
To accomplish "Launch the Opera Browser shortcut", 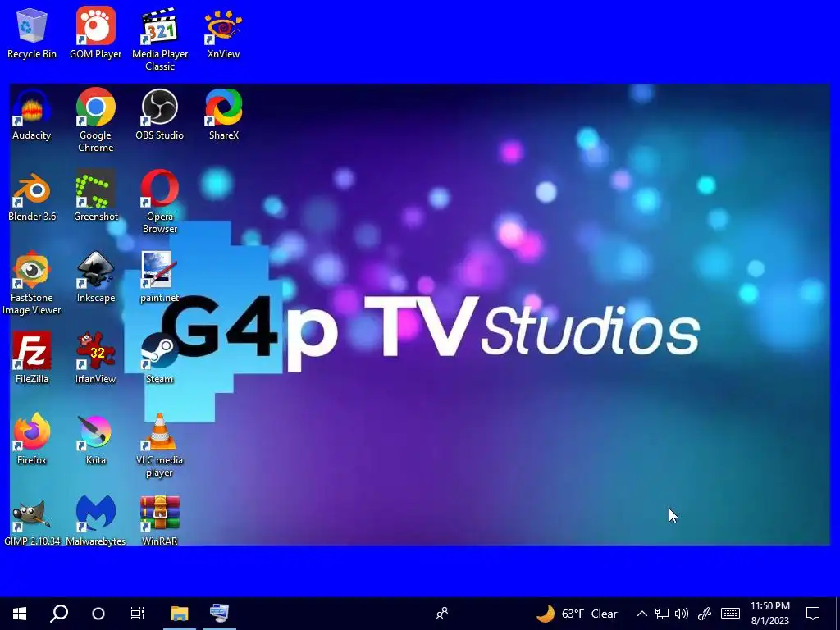I will [160, 202].
